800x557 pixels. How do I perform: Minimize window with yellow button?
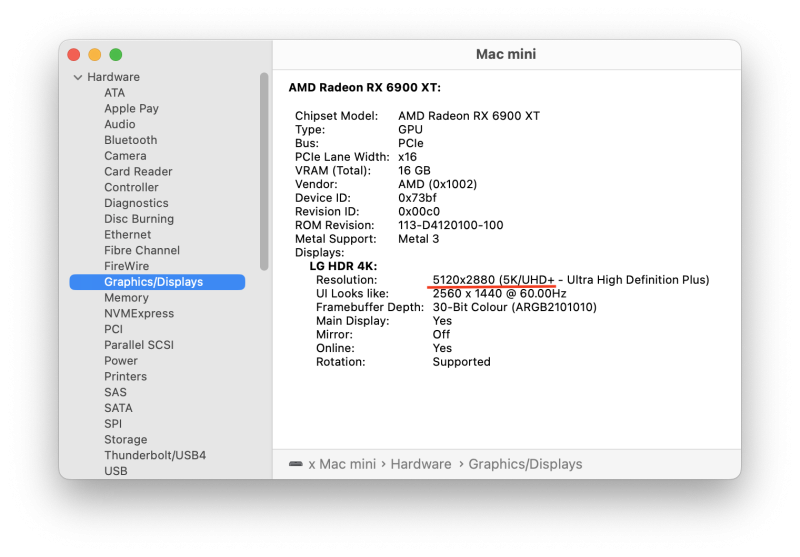[95, 55]
